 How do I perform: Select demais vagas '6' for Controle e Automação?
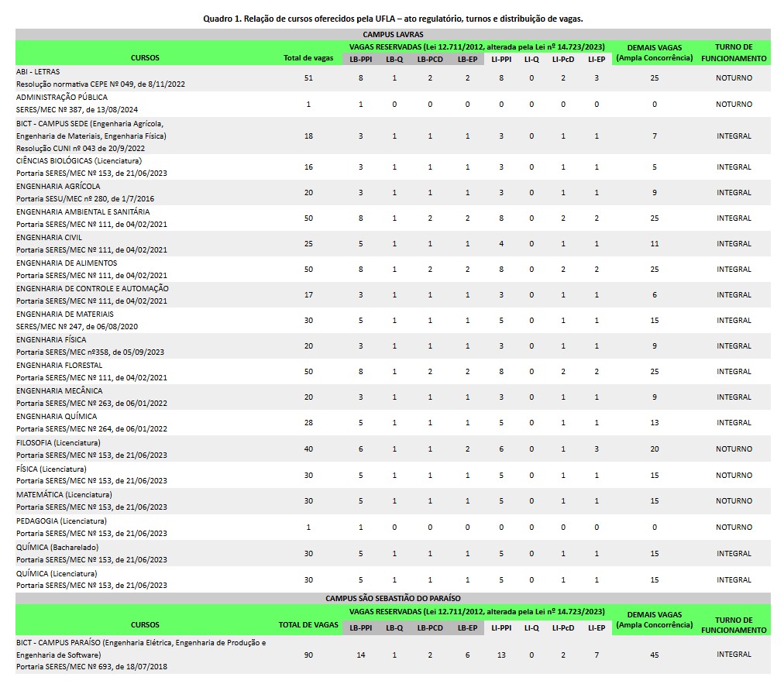[x=655, y=295]
